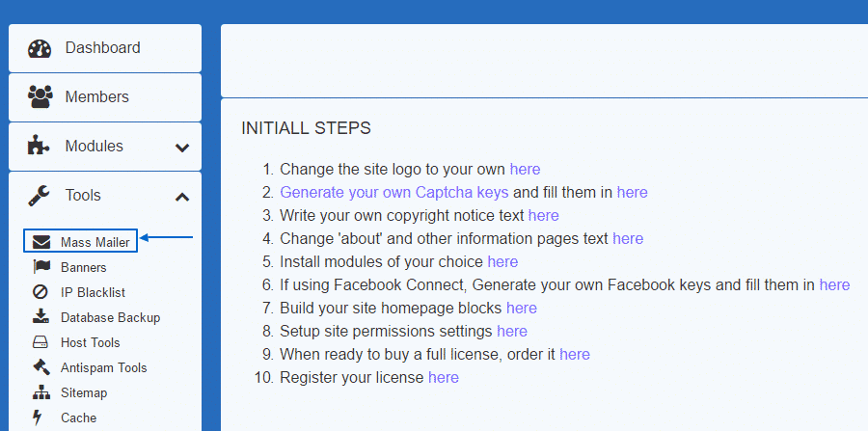Follow the Generate your own Captcha keys link
This screenshot has width=868, height=431.
click(x=393, y=192)
